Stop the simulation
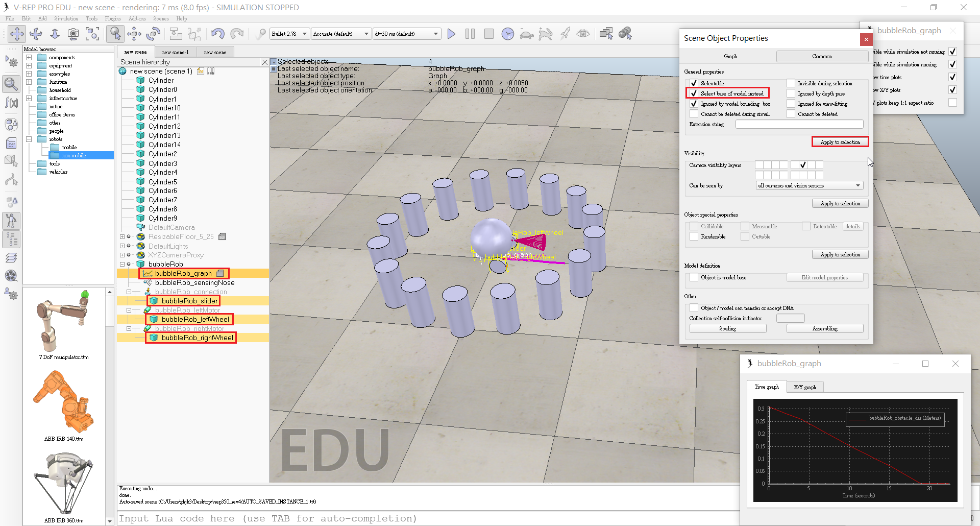 click(x=489, y=34)
